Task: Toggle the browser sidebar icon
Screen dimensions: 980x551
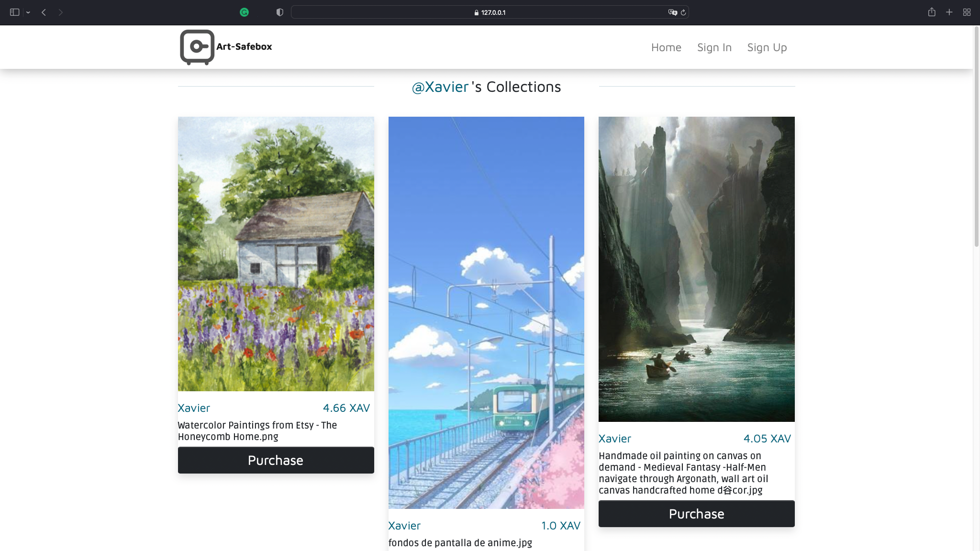Action: tap(14, 12)
